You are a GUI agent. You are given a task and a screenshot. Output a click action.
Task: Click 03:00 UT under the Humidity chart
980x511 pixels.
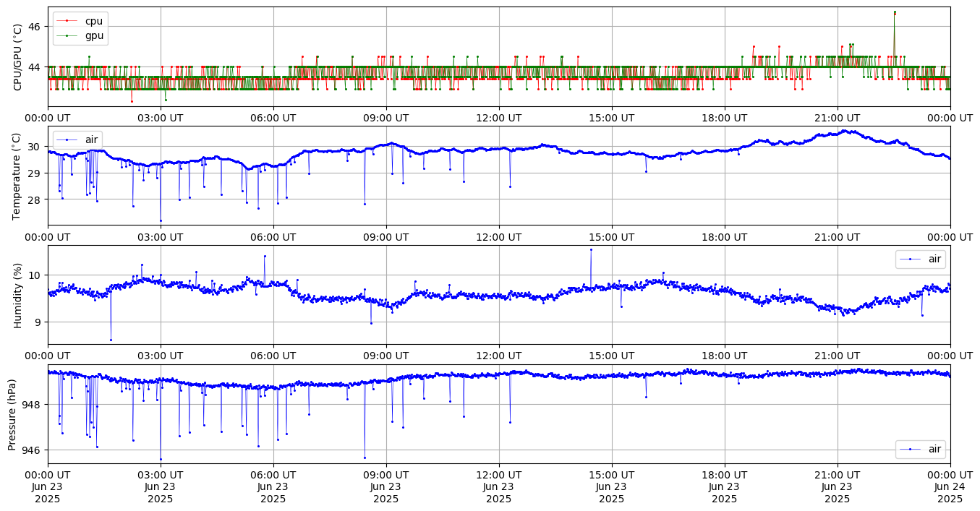click(161, 356)
